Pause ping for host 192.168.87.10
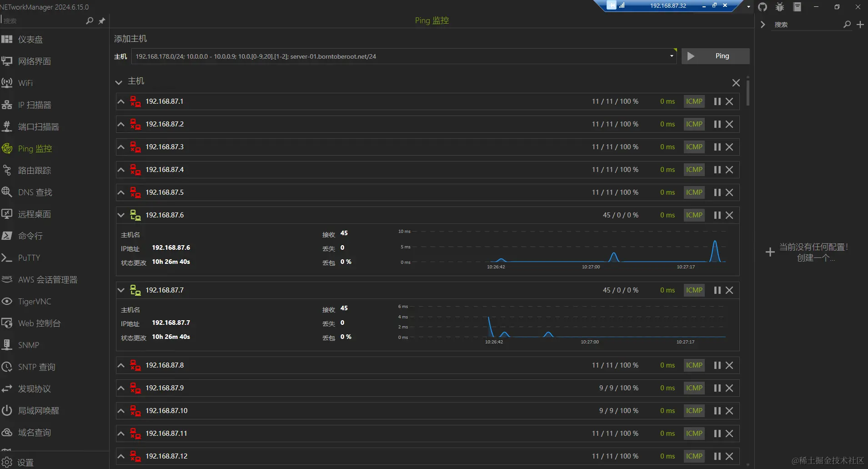 (x=717, y=411)
